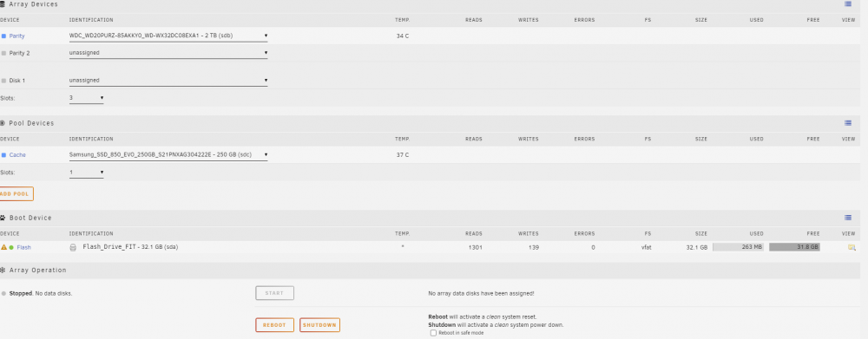
Task: Open the Array Devices Slots dropdown
Action: tap(86, 98)
